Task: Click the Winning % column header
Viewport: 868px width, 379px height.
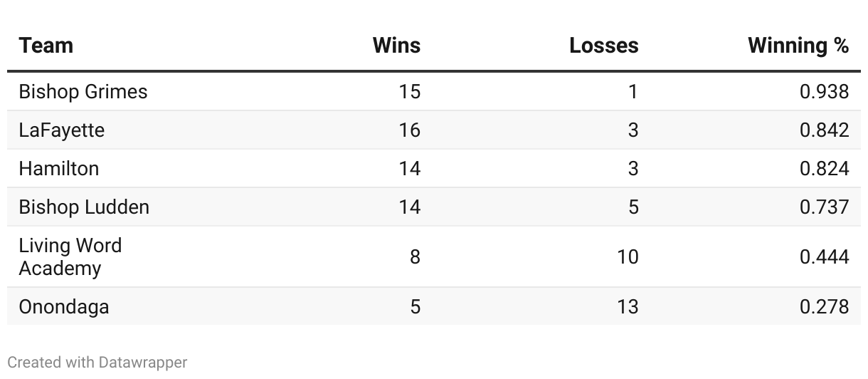Action: 798,46
